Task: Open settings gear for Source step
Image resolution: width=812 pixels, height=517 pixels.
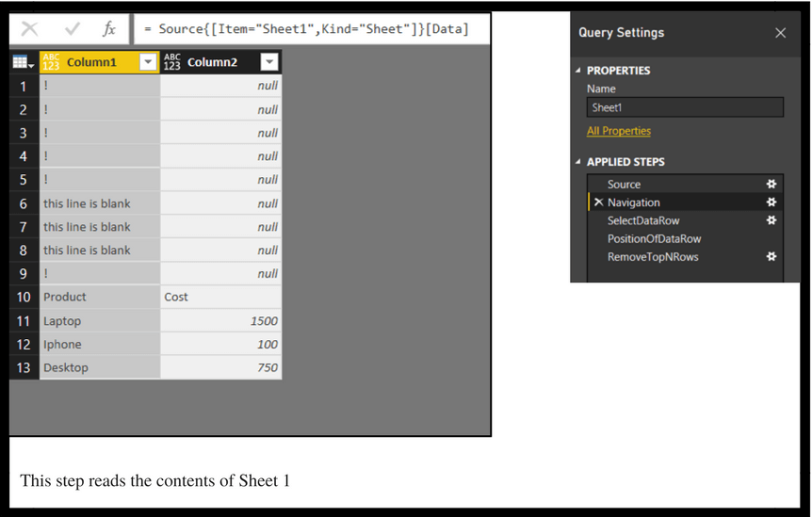Action: tap(771, 185)
